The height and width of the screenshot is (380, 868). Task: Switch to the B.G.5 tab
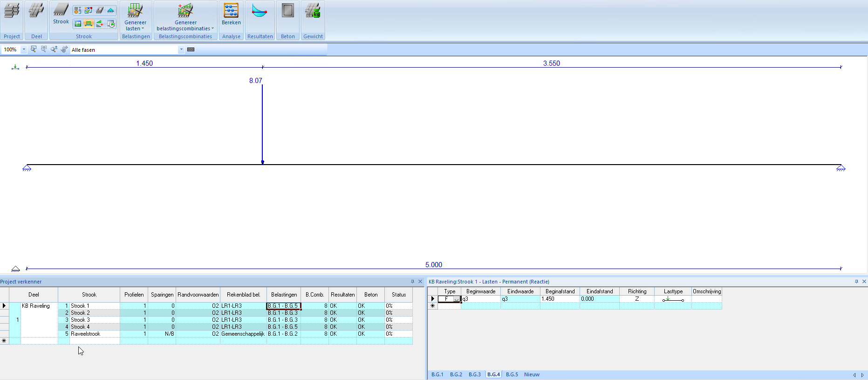coord(512,374)
